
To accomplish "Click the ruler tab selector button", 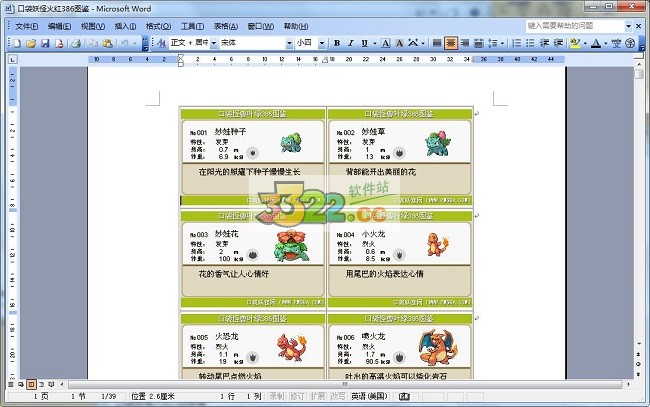I will (12, 60).
